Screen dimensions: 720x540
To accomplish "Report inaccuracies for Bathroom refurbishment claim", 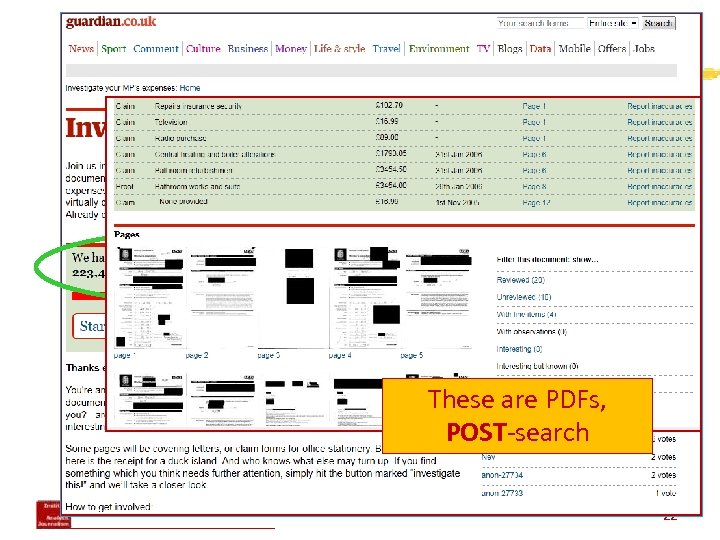I will pyautogui.click(x=660, y=170).
